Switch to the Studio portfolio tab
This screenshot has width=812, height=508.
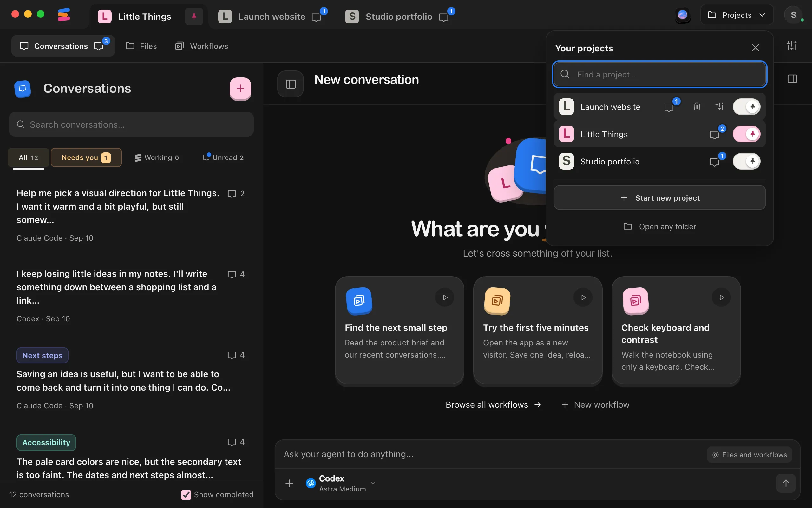point(399,16)
